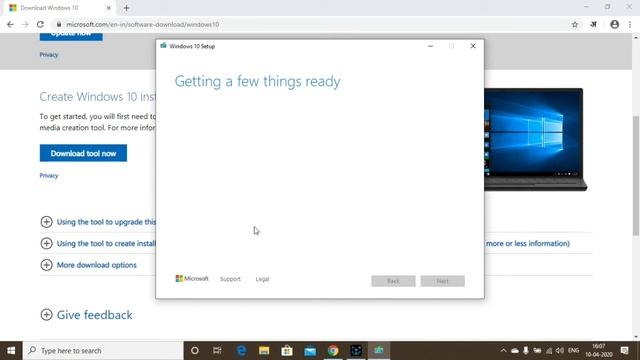
Task: Click the Windows 10 Setup title icon
Action: (x=163, y=46)
